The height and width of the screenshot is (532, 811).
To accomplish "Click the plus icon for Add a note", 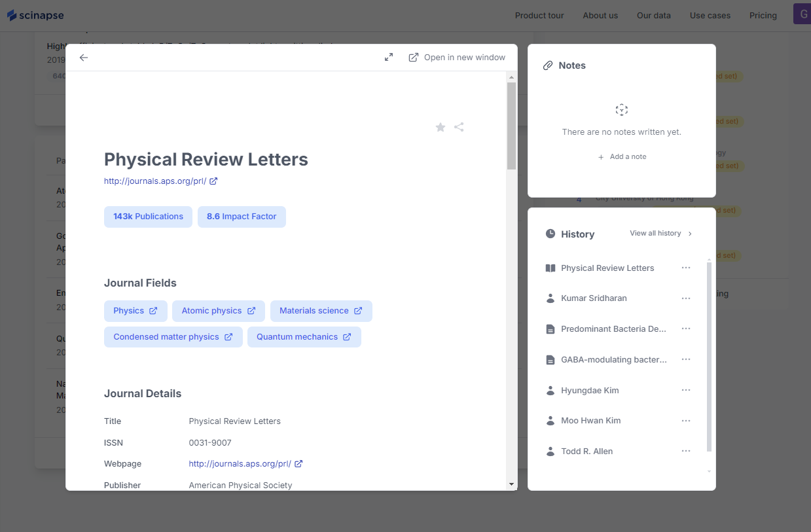I will click(601, 157).
